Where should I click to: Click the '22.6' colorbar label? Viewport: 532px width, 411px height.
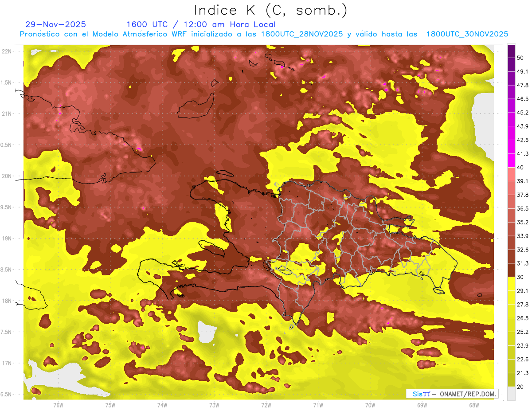click(523, 359)
